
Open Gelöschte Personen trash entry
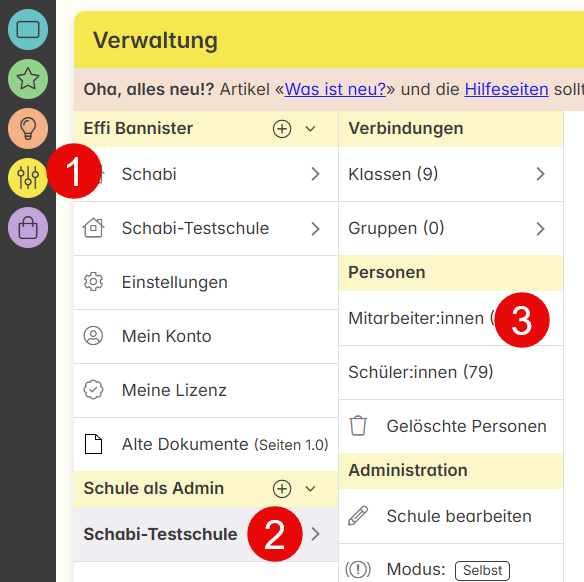pos(451,426)
